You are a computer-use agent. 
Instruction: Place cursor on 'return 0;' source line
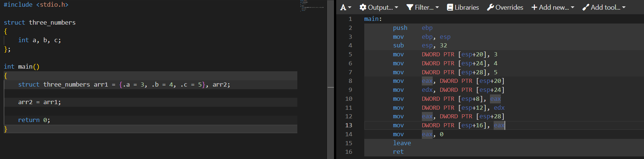click(34, 120)
